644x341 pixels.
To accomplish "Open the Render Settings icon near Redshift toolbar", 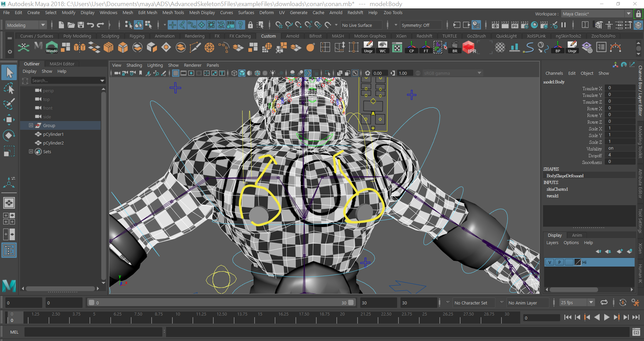I will pos(525,25).
